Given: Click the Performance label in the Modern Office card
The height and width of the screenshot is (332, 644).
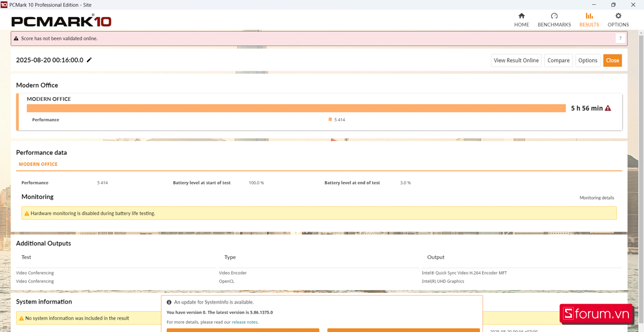Looking at the screenshot, I should coord(46,120).
